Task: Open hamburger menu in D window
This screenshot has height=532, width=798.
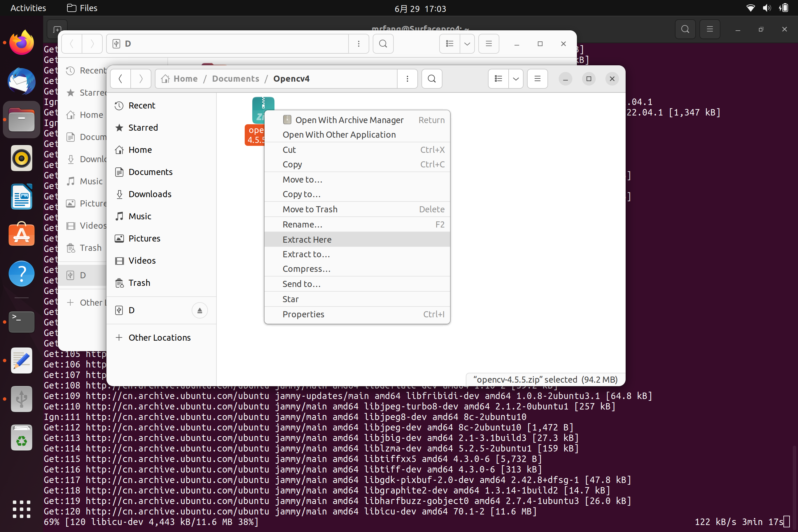Action: (489, 44)
